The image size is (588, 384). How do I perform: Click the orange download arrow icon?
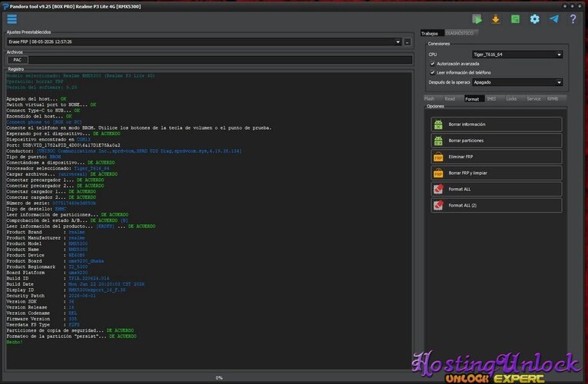(x=496, y=19)
